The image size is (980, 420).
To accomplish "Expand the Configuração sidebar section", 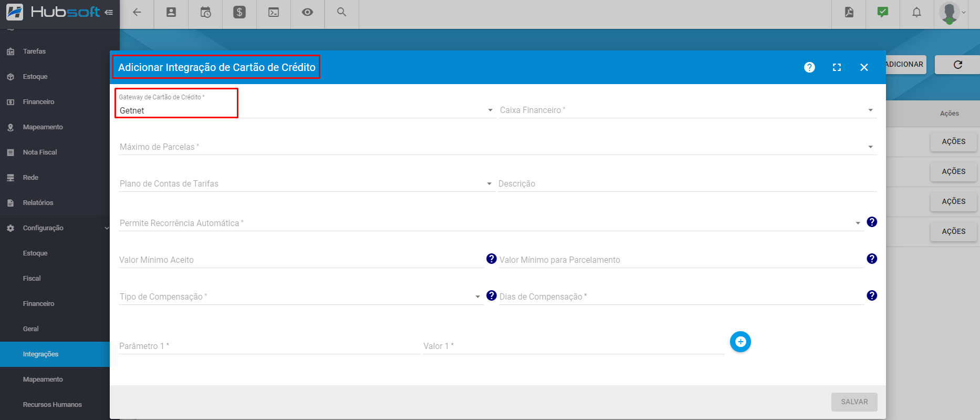I will coord(55,228).
